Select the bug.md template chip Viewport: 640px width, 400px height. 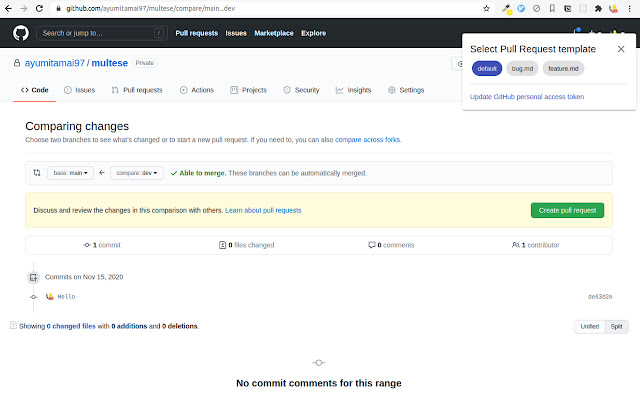(x=522, y=69)
